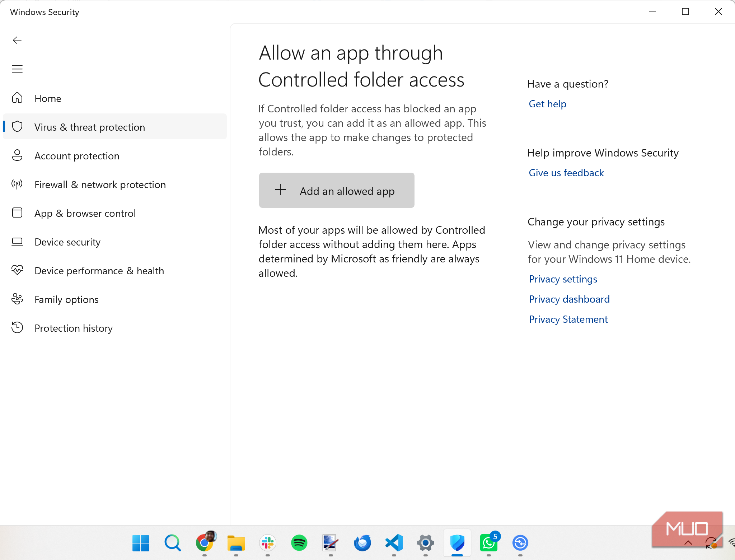Select Virus & threat protection

115,127
